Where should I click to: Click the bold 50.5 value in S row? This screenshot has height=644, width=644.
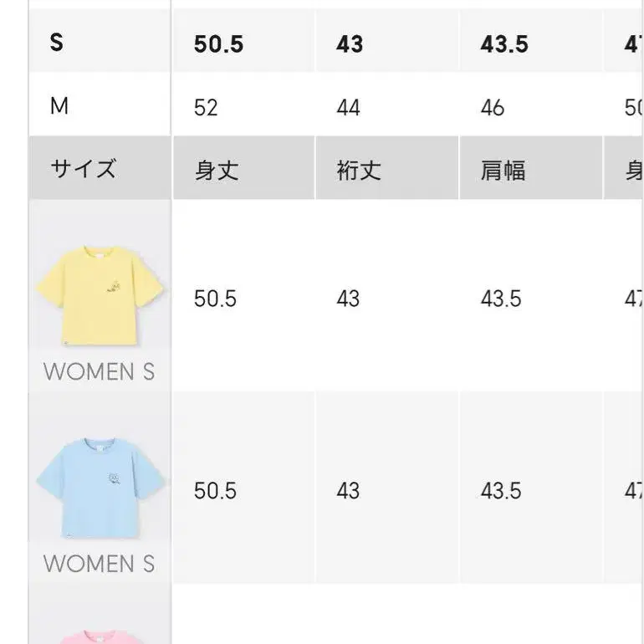click(x=218, y=44)
